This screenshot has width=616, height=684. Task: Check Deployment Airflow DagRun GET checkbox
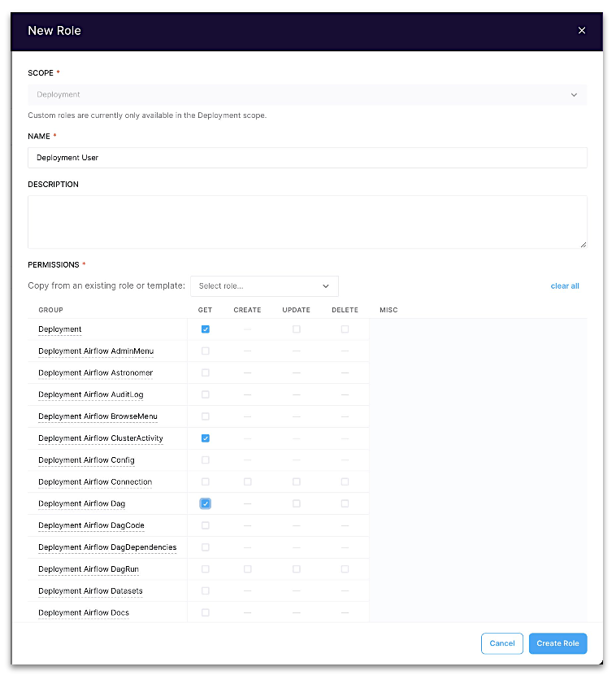(206, 569)
